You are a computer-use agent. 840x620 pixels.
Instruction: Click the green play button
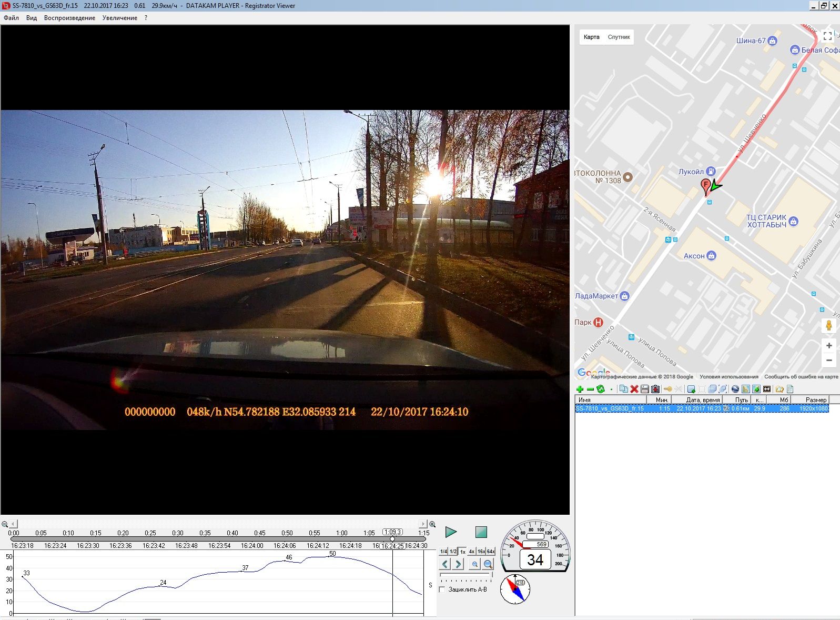click(x=451, y=532)
